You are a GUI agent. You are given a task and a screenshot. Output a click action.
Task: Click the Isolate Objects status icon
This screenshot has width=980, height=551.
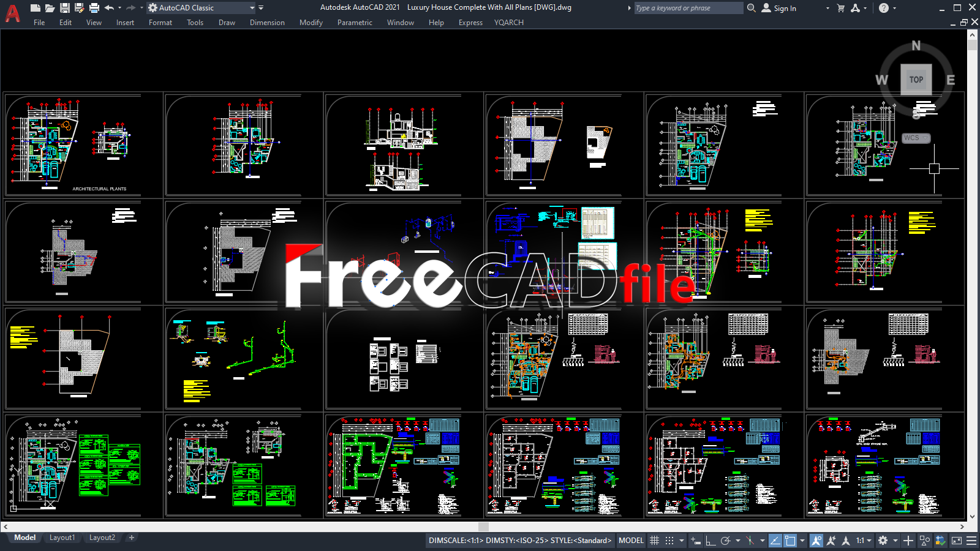click(924, 541)
